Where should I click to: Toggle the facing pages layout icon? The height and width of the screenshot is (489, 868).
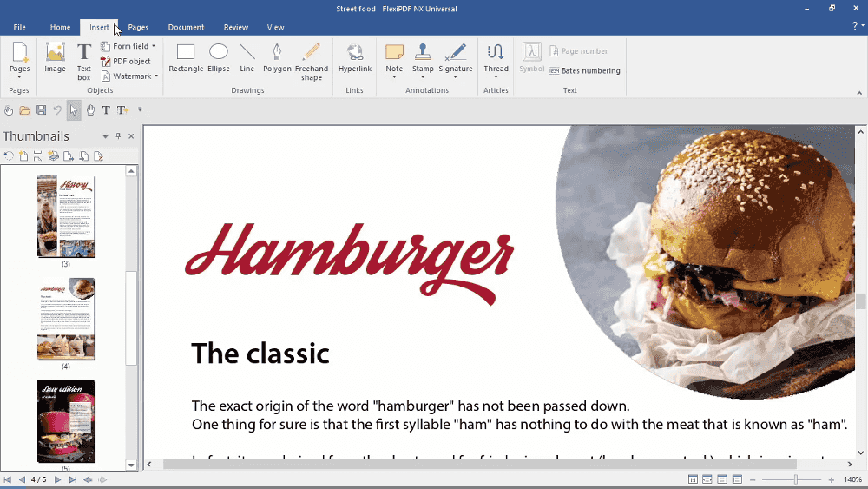pyautogui.click(x=737, y=479)
